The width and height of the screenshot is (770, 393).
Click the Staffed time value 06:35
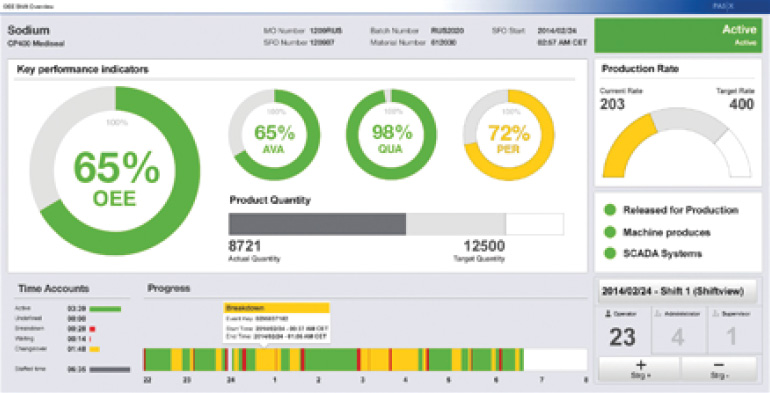77,369
